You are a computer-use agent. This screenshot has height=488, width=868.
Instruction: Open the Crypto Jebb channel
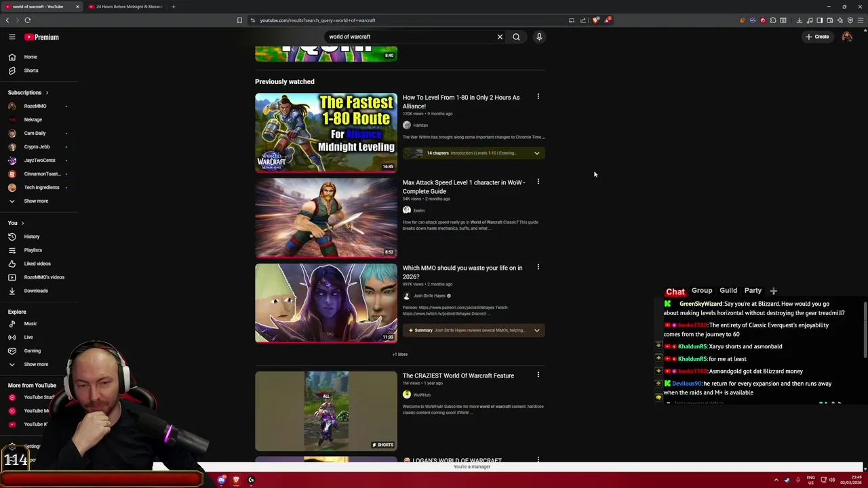[37, 146]
